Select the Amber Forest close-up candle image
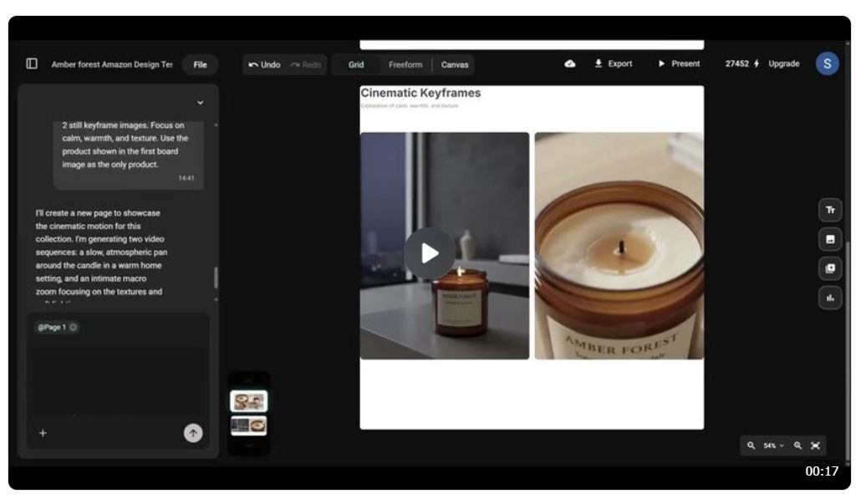 click(x=619, y=246)
